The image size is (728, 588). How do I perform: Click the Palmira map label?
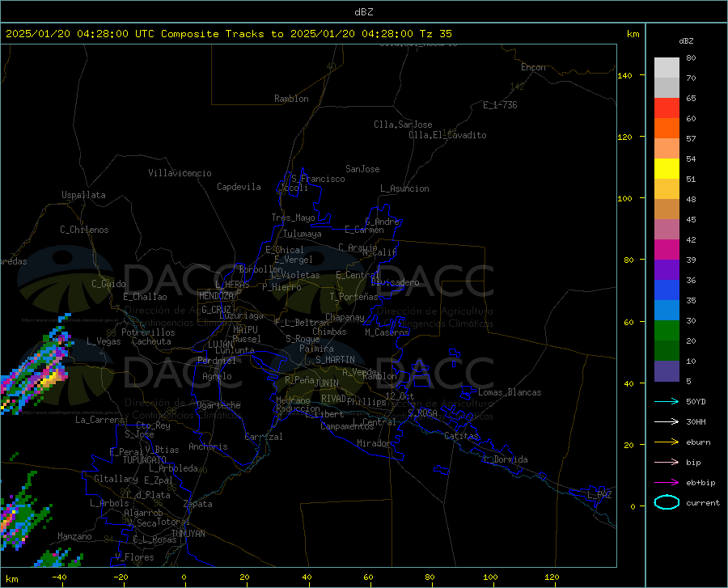click(x=316, y=349)
